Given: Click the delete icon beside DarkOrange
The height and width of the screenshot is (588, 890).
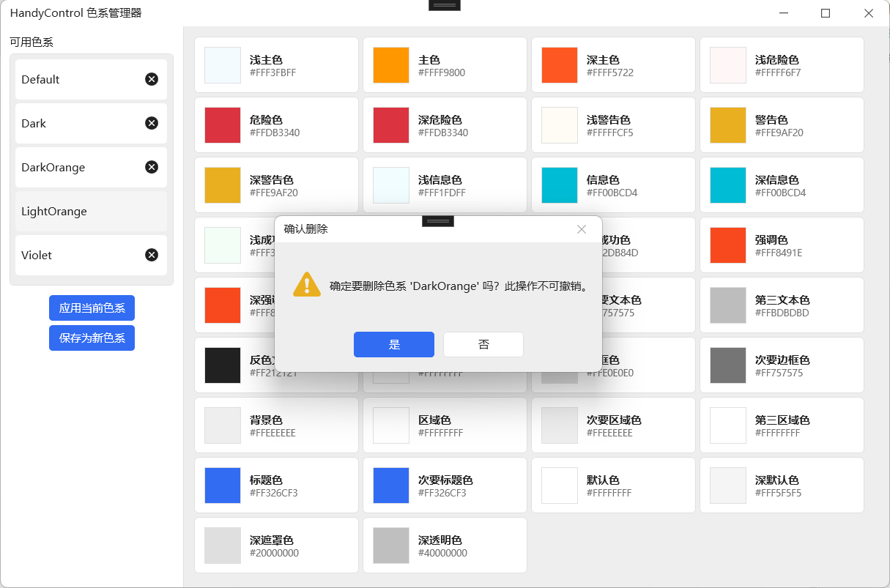Looking at the screenshot, I should coord(152,167).
